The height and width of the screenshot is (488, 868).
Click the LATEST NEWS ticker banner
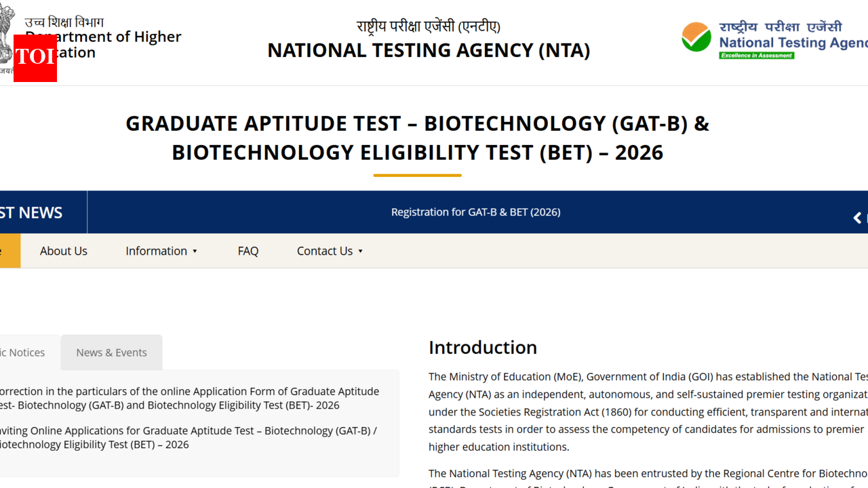[x=31, y=212]
